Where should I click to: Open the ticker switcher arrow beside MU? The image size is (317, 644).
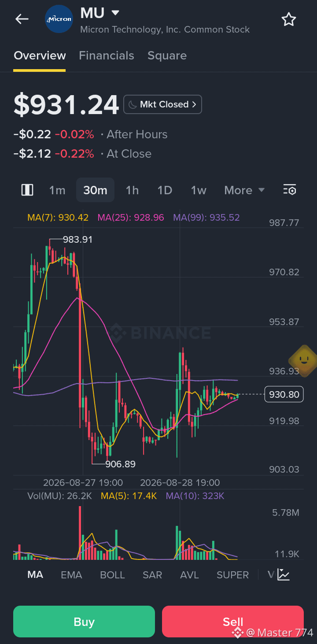click(x=115, y=13)
